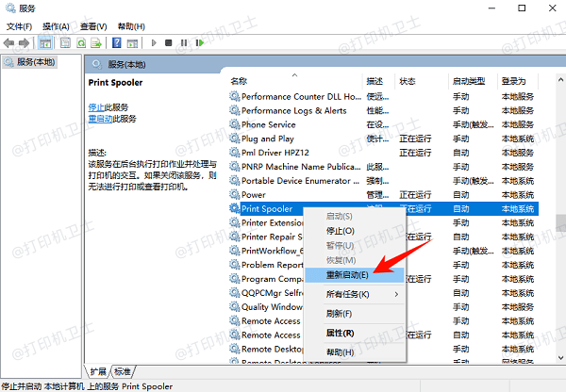Open the blue Help toolbar icon
566x392 pixels.
(117, 42)
